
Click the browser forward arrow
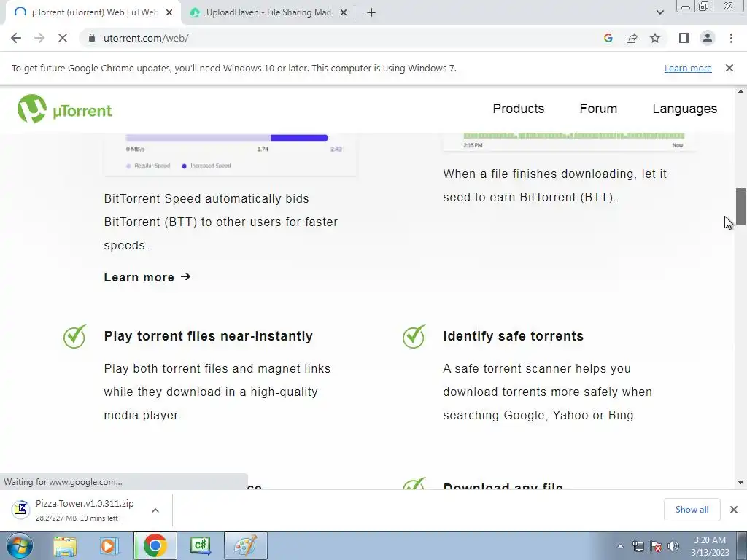(x=39, y=38)
